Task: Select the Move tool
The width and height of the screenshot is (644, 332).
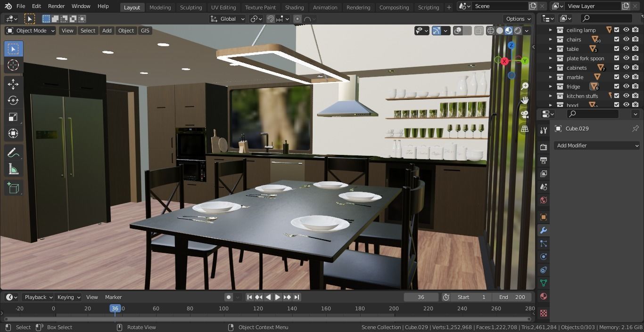Action: coord(13,84)
